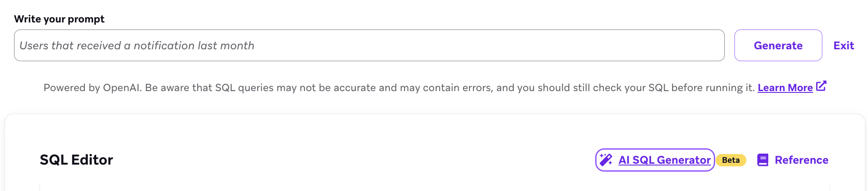Click the yellow Beta badge
868x191 pixels.
coord(731,160)
